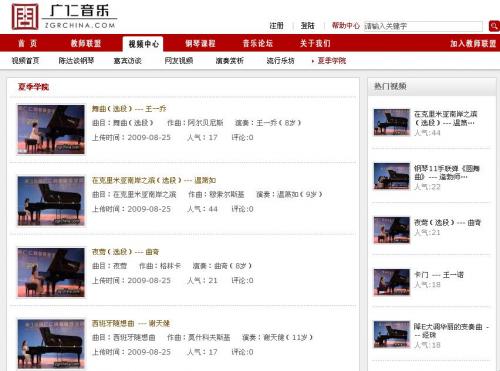
Task: Go to the 首页 home tab
Action: click(28, 43)
